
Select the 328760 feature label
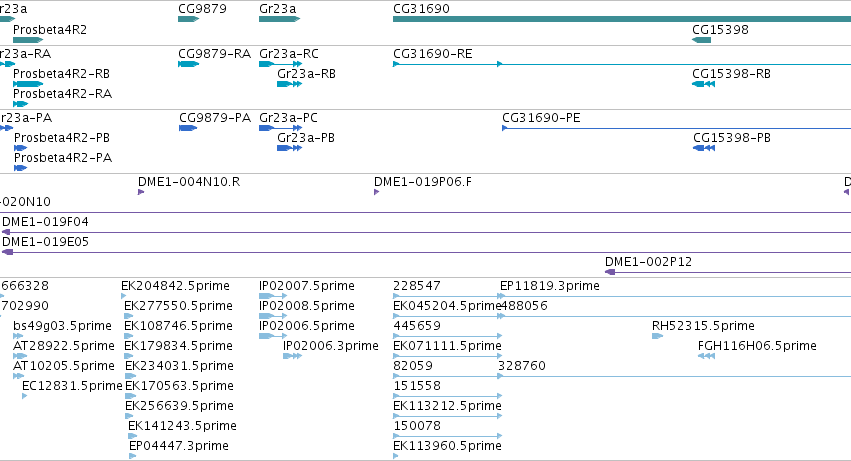(522, 367)
